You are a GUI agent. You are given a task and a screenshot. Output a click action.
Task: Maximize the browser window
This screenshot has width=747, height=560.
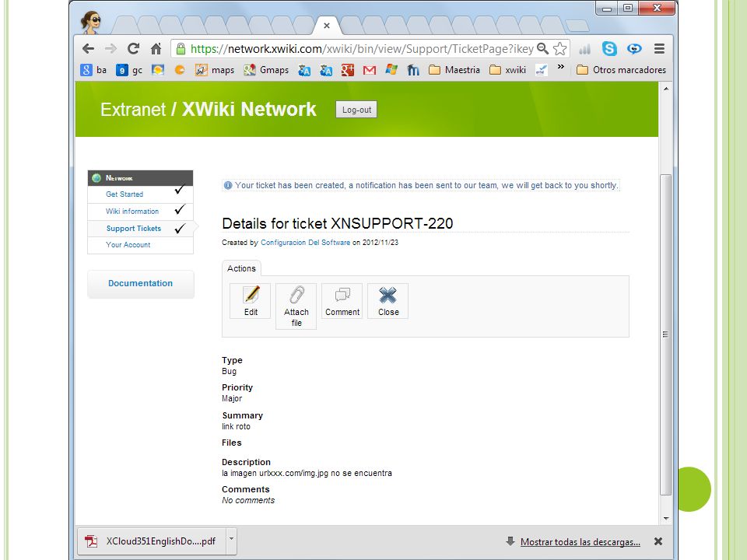(628, 8)
